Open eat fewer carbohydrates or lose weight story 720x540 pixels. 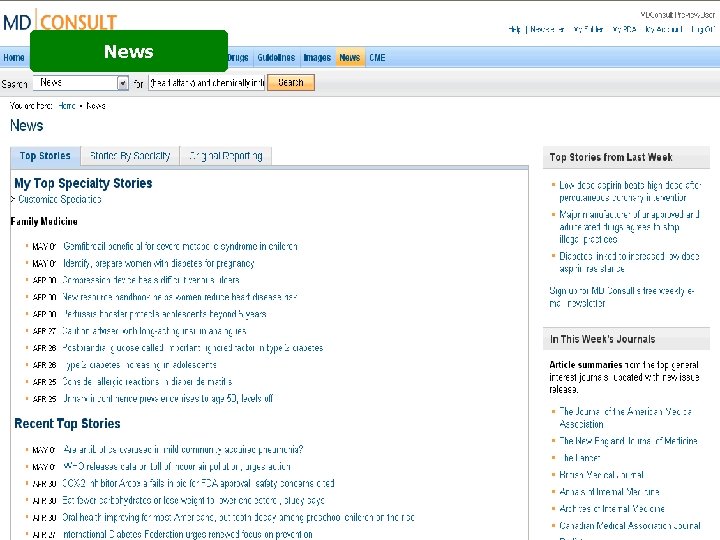coord(193,501)
